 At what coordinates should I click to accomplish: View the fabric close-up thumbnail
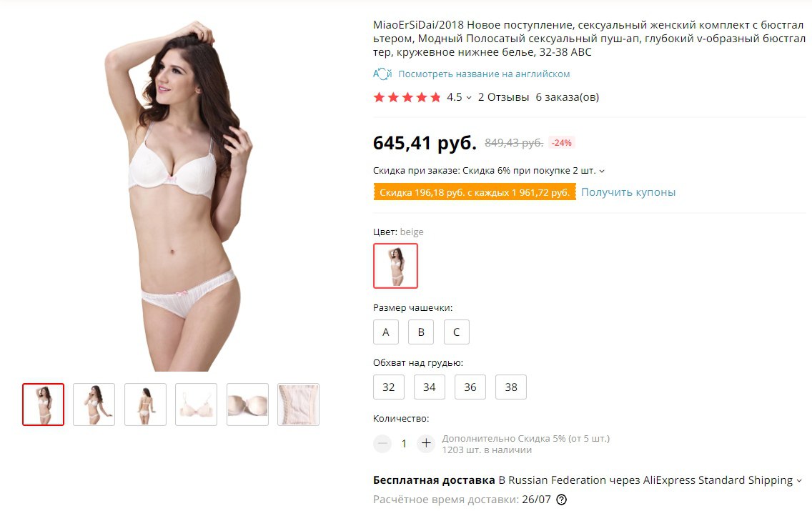[298, 405]
